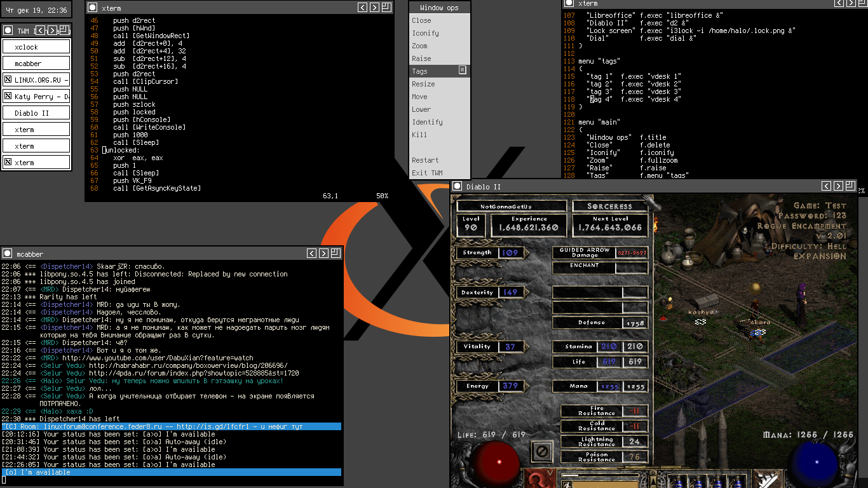
Task: Open the left skill selector in Diablo II
Action: click(541, 478)
